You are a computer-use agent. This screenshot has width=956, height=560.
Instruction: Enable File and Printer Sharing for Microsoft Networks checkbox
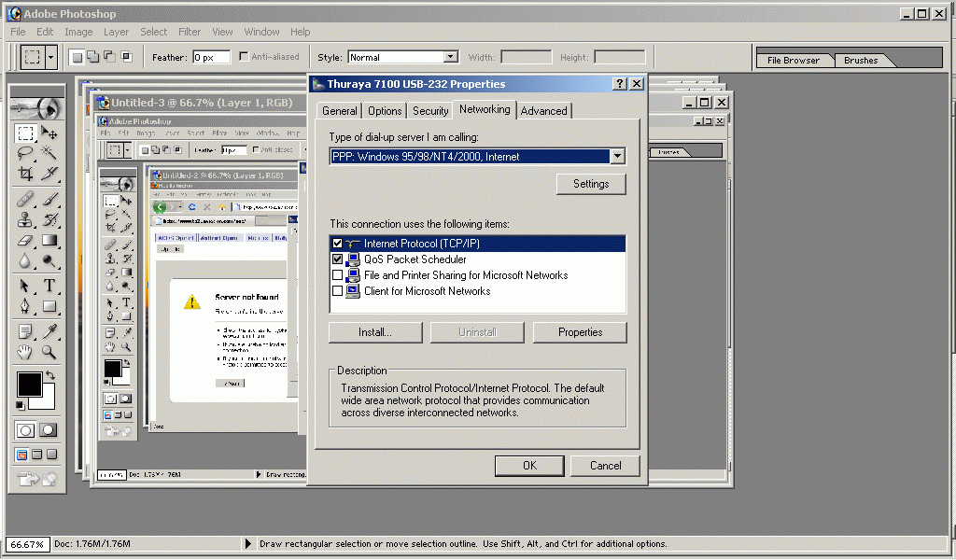[x=337, y=274]
